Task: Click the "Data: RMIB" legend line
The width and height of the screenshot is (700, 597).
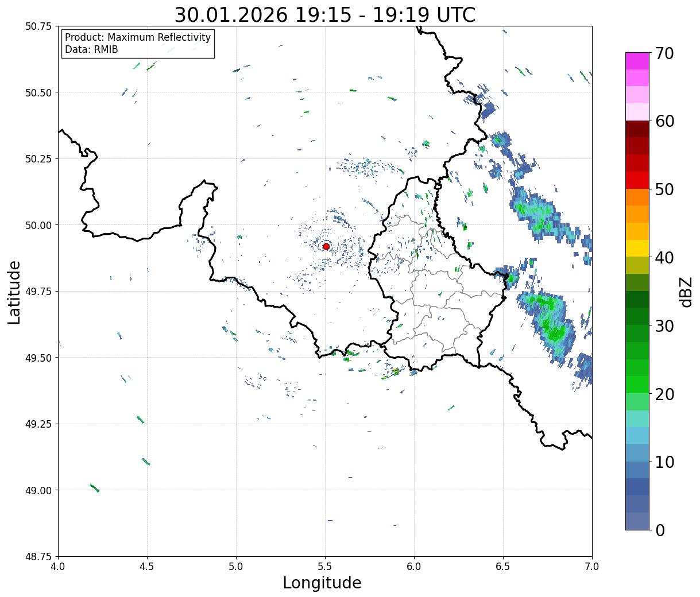Action: (x=91, y=49)
